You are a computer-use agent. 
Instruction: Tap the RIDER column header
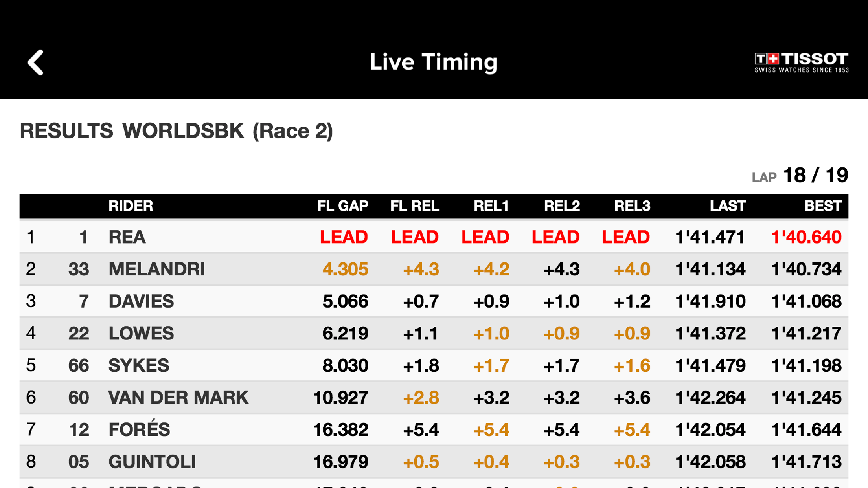coord(131,206)
